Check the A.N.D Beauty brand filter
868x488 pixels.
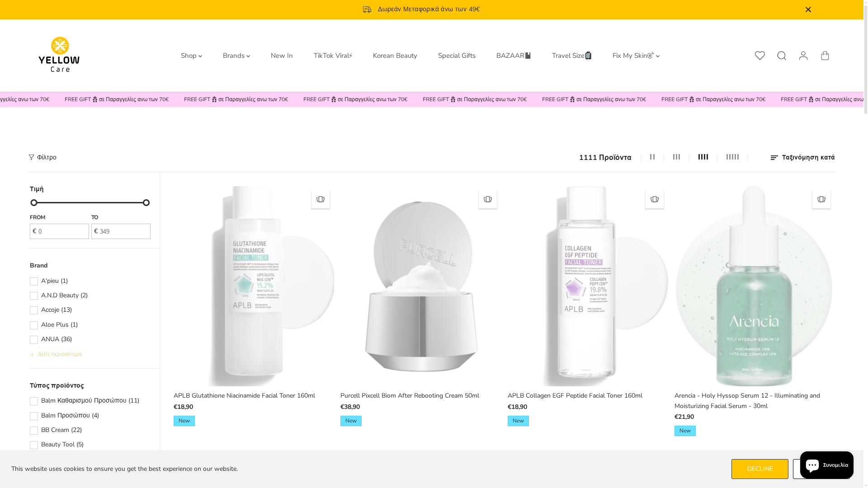[34, 296]
